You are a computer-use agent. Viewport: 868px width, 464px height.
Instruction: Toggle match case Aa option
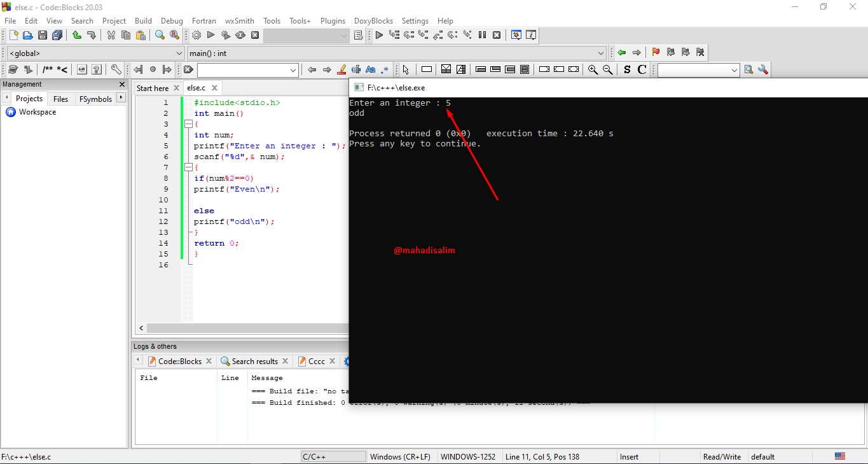(x=371, y=70)
